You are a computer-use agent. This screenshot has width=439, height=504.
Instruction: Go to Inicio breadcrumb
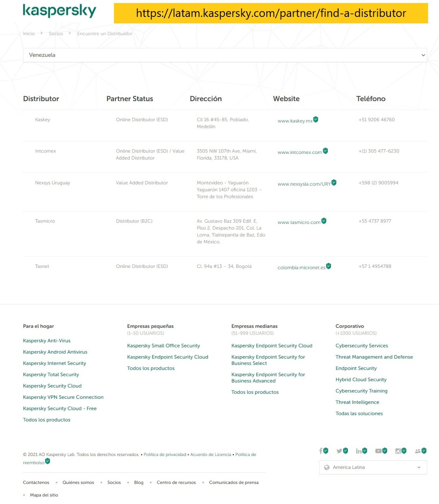pos(29,33)
